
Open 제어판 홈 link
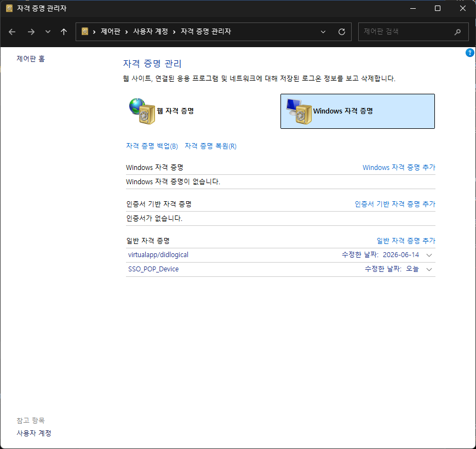[x=31, y=59]
